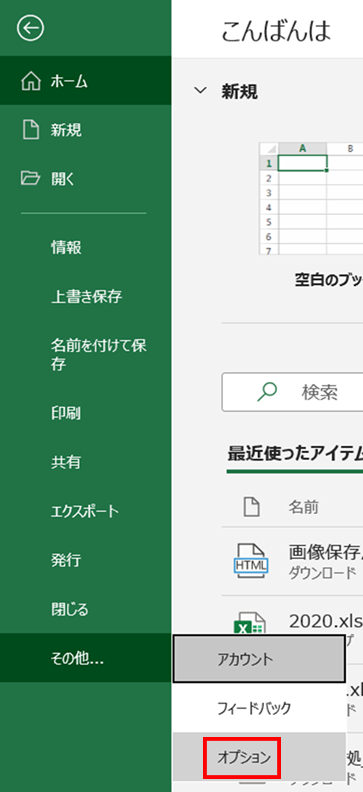This screenshot has height=792, width=363.
Task: Choose フィードバック from popup menu
Action: (x=259, y=708)
